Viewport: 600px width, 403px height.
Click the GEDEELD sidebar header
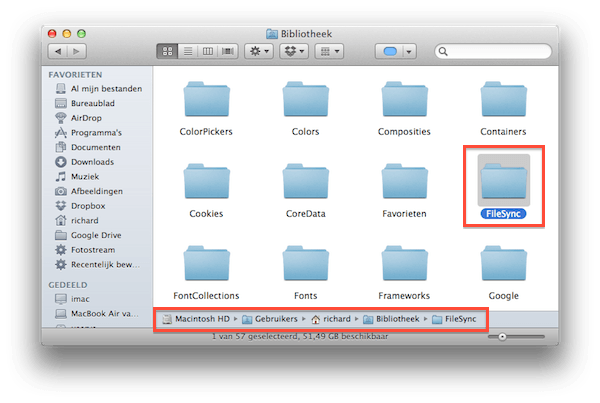[x=68, y=285]
